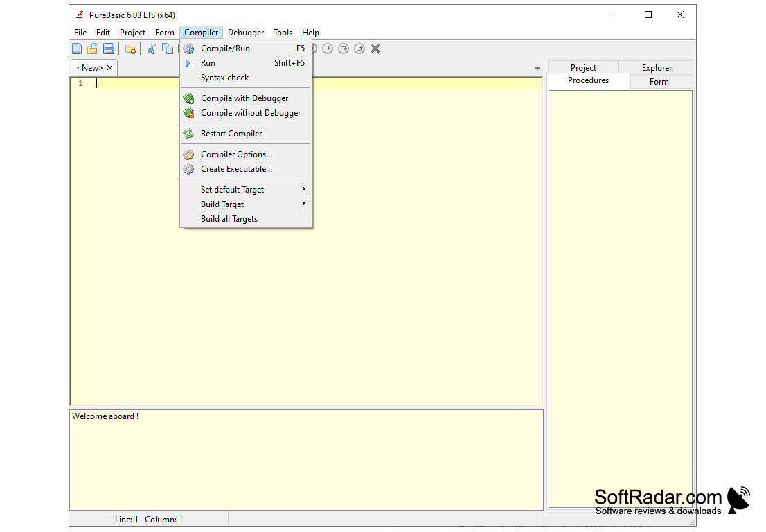
Task: Choose Syntax check from Compiler menu
Action: click(247, 78)
